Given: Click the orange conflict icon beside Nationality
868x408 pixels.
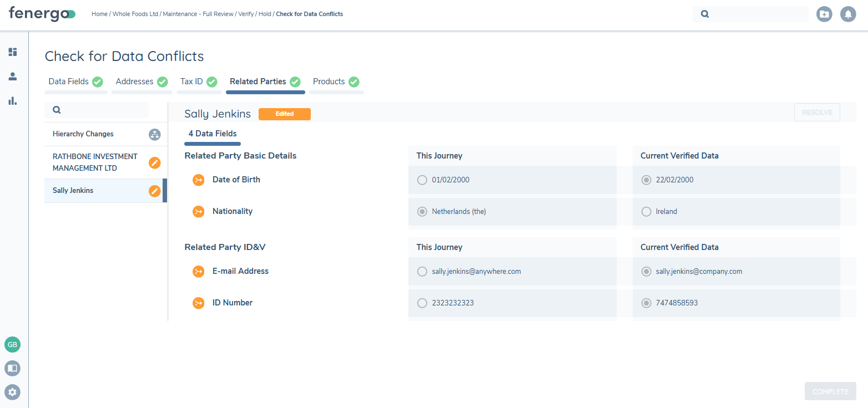Looking at the screenshot, I should click(x=198, y=212).
